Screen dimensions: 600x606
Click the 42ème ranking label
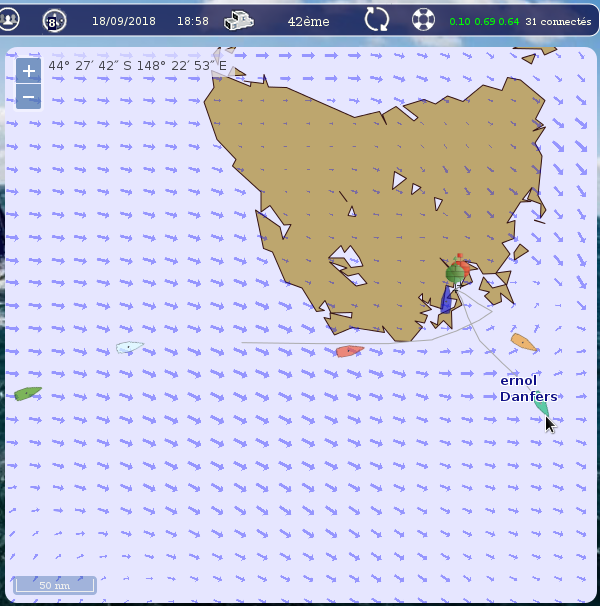click(307, 21)
